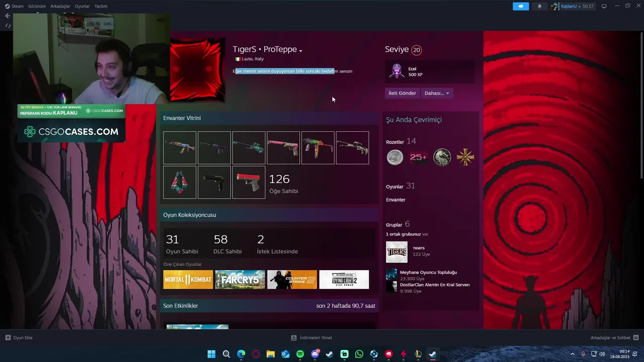Click 126 Öğe Sahibi inventory count

[283, 184]
